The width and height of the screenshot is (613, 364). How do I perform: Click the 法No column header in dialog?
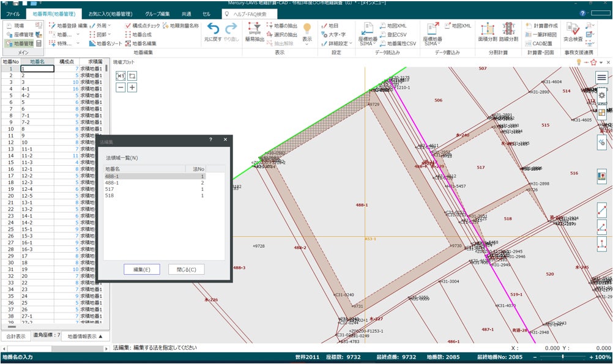[x=196, y=169]
